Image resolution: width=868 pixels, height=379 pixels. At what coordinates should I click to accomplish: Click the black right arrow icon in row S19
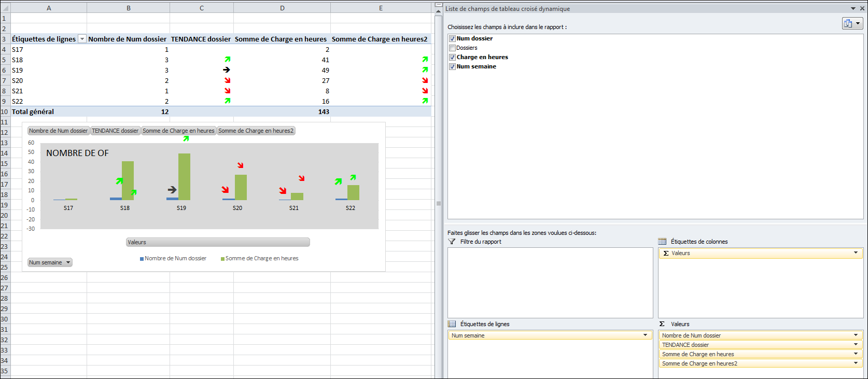click(227, 70)
